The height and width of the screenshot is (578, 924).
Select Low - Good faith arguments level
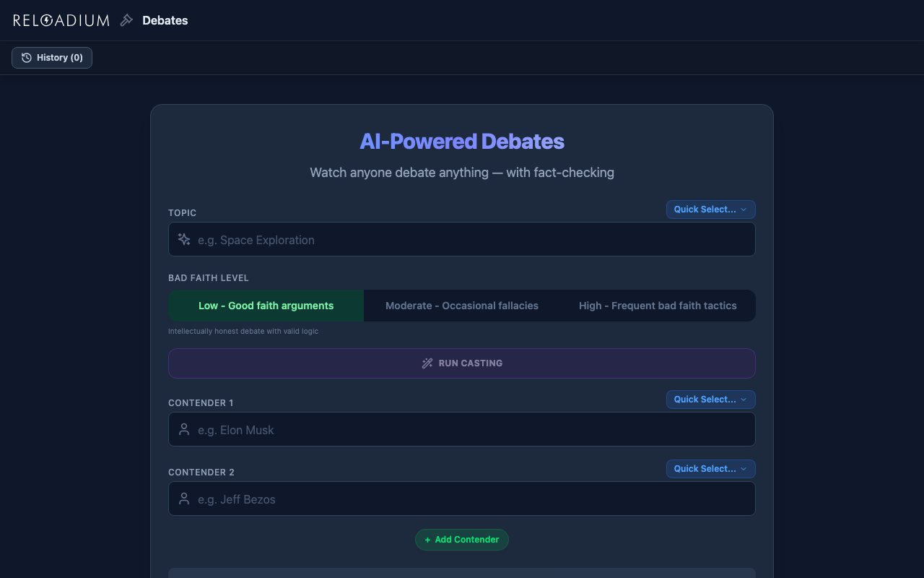[x=266, y=306]
